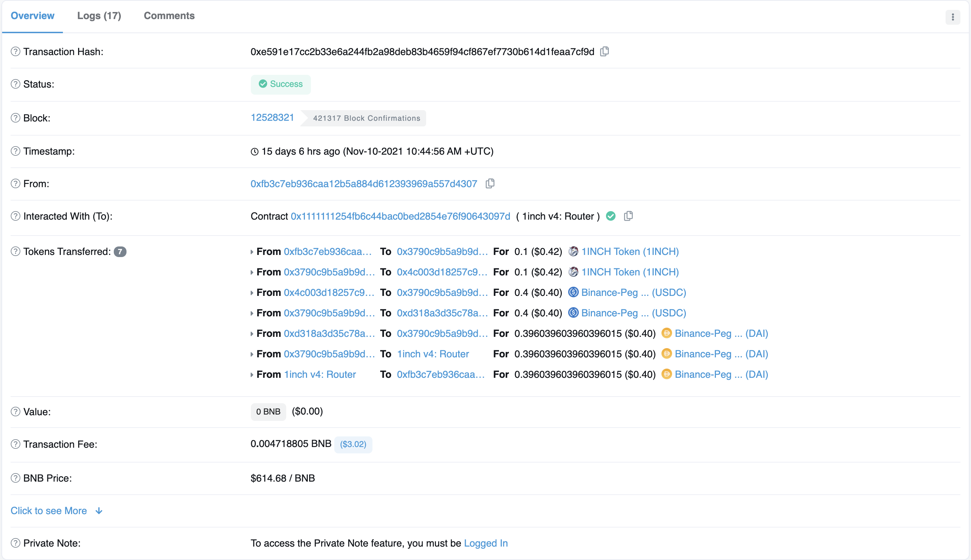The image size is (971, 560).
Task: Open 0x4c003d18257c9 recipient in second row
Action: coord(442,272)
